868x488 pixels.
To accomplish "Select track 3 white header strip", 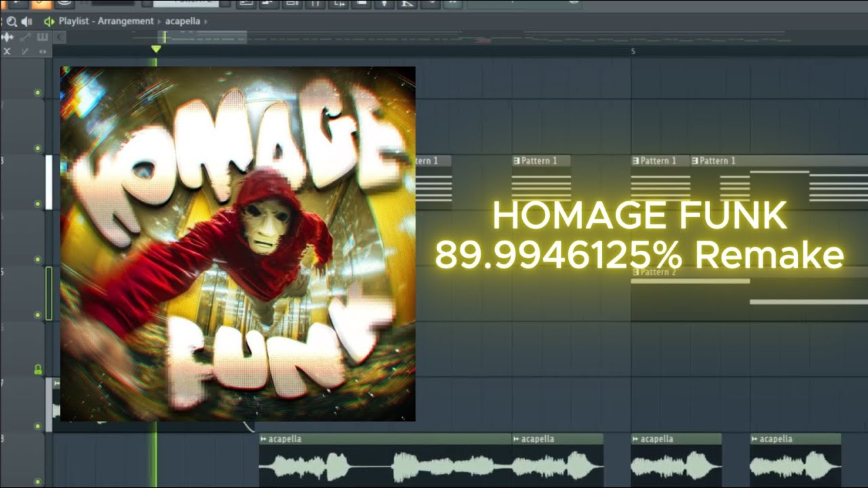I will 49,182.
